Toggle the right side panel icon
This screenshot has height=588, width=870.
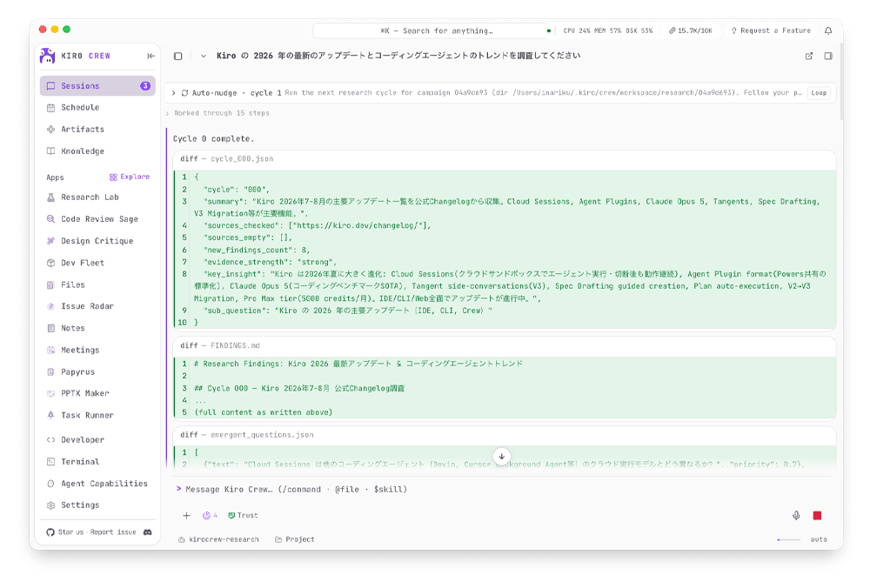[x=828, y=56]
